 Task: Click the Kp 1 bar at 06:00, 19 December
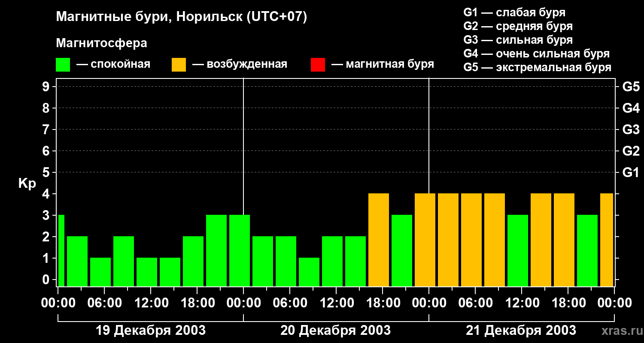click(100, 272)
